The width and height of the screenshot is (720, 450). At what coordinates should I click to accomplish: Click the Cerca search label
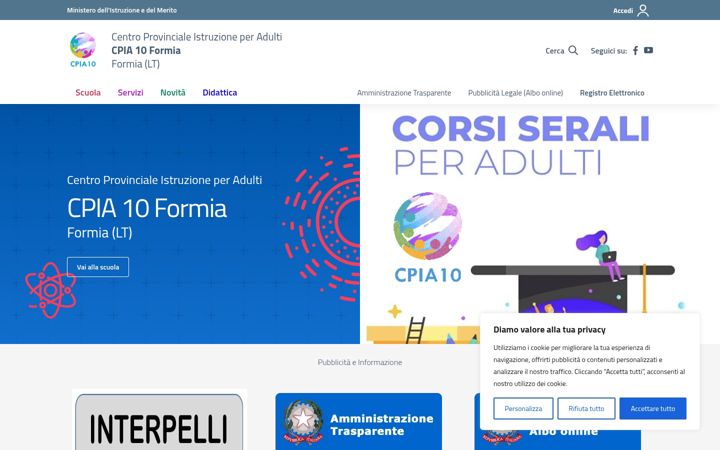[554, 51]
